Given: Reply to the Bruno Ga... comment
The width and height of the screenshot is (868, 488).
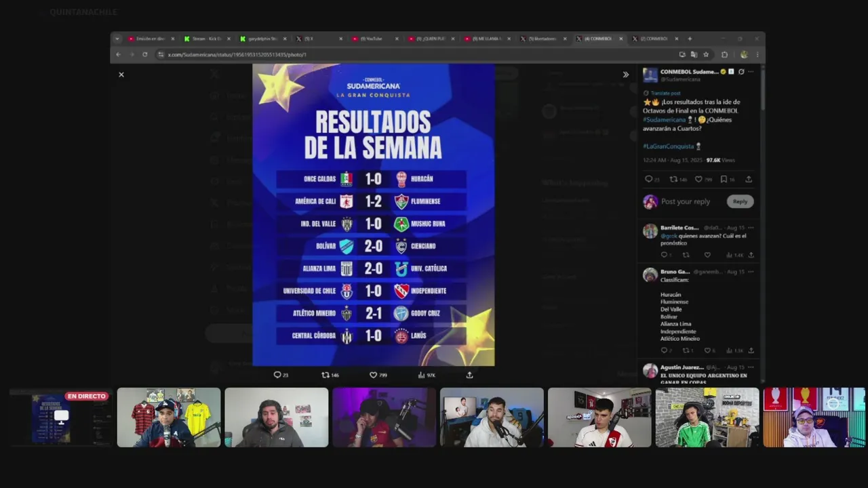Looking at the screenshot, I should [x=664, y=350].
